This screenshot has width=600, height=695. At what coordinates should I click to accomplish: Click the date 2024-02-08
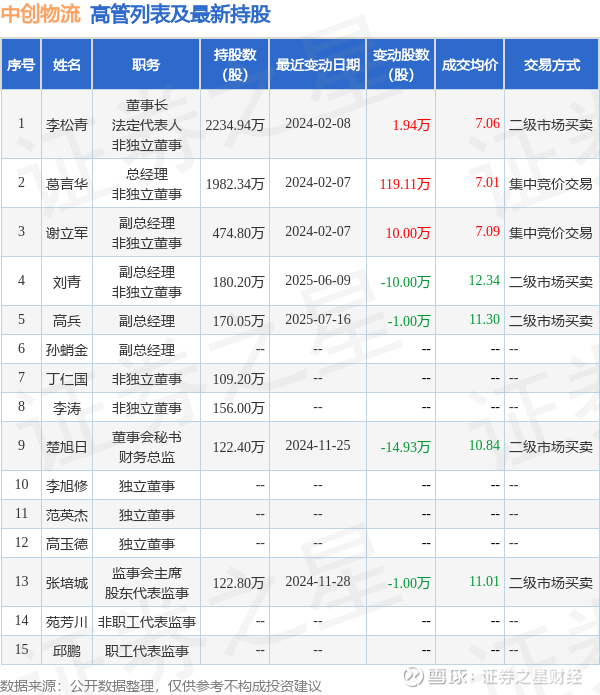coord(318,123)
